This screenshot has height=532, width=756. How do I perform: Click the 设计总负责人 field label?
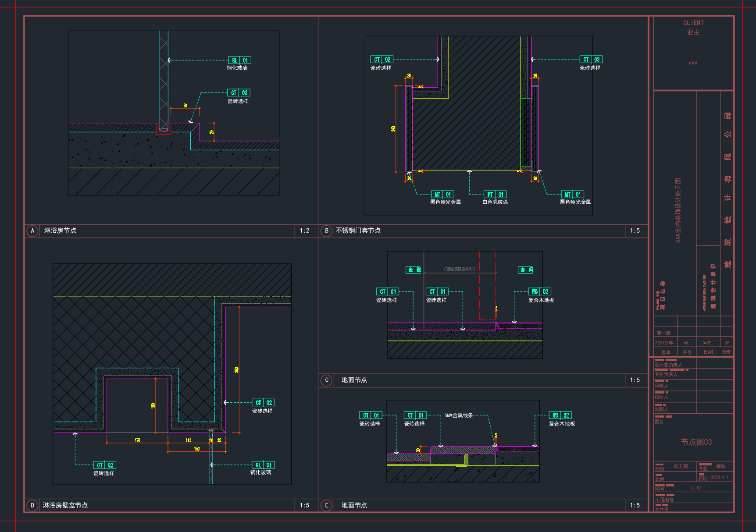click(668, 365)
